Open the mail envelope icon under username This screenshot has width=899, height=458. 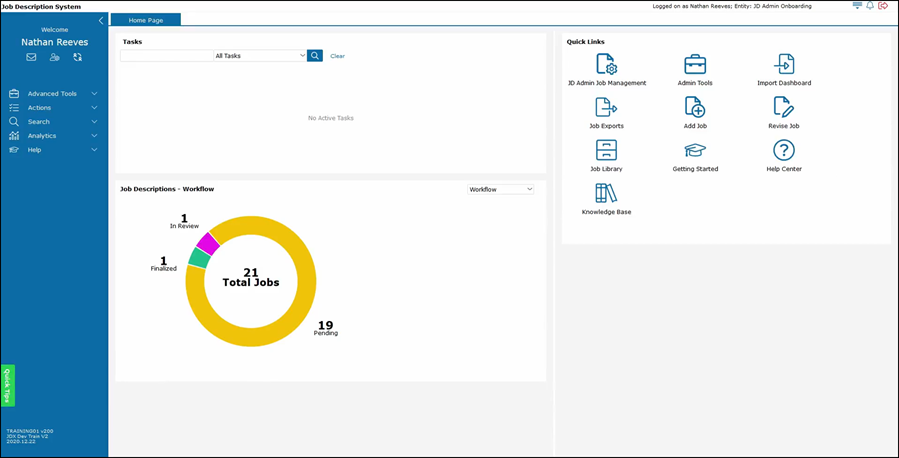point(31,58)
